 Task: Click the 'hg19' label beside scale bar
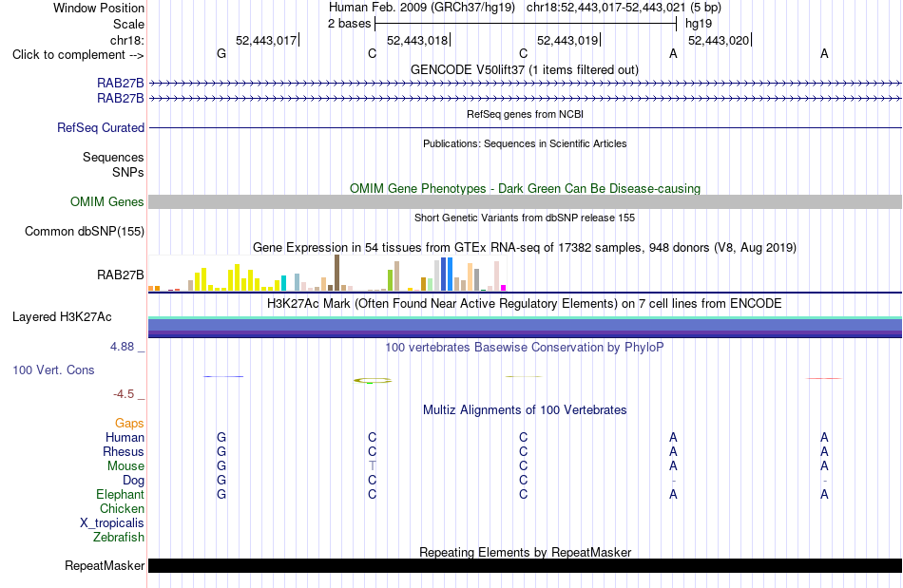699,24
